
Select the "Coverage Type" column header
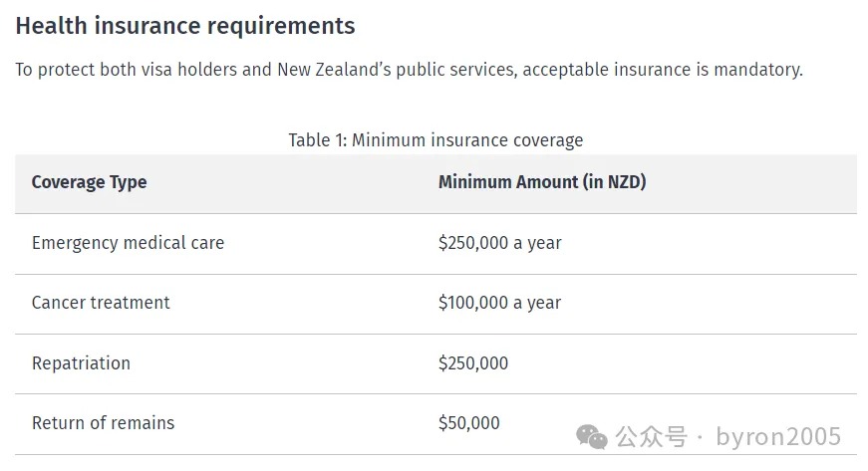pos(89,182)
